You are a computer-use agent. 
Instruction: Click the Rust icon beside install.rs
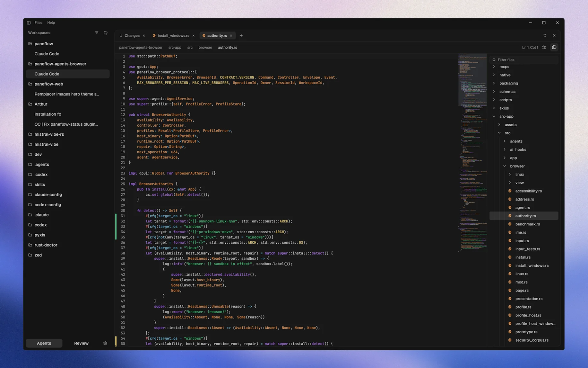(510, 257)
